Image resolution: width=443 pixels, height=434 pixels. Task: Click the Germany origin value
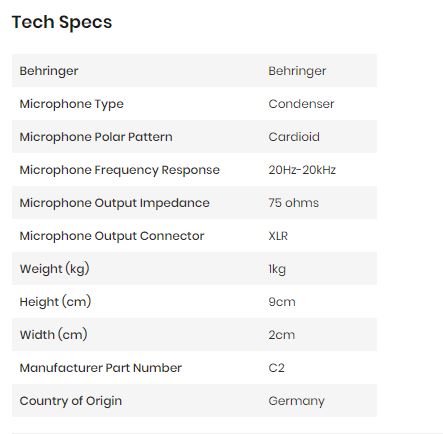pyautogui.click(x=296, y=401)
